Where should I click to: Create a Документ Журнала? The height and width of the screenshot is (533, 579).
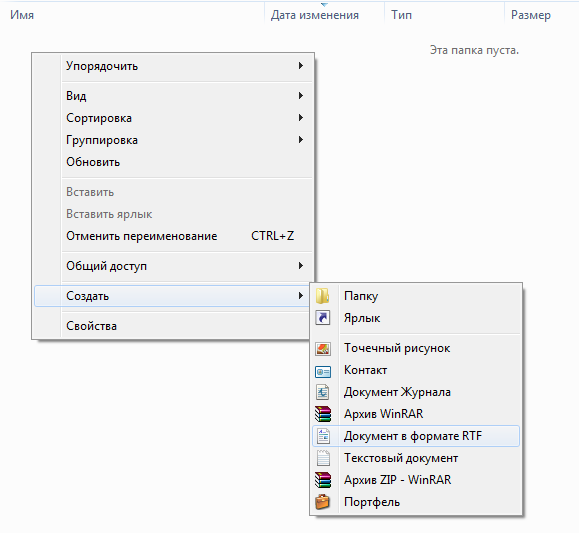point(416,392)
